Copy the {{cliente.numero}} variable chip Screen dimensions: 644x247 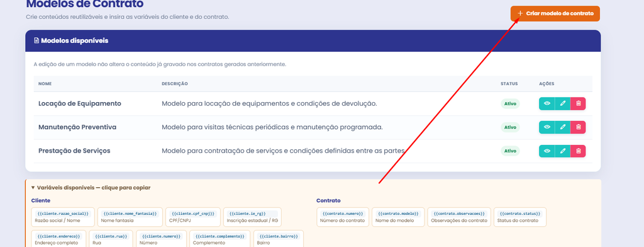point(161,239)
